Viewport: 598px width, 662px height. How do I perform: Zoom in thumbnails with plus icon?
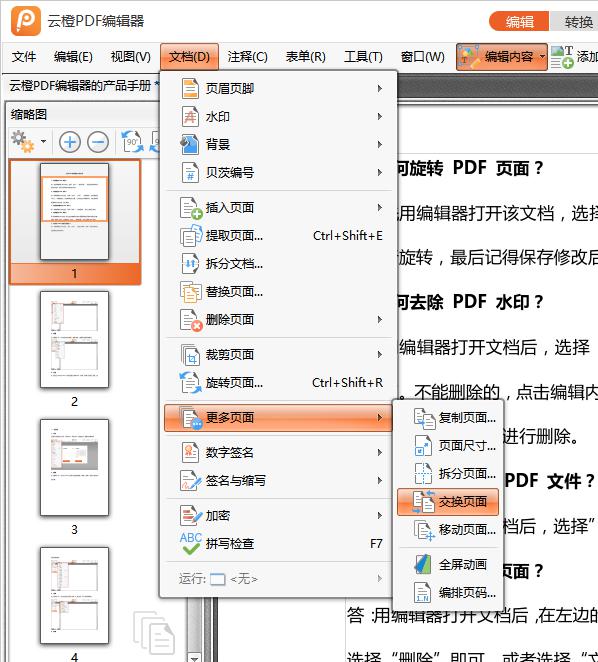tap(70, 142)
